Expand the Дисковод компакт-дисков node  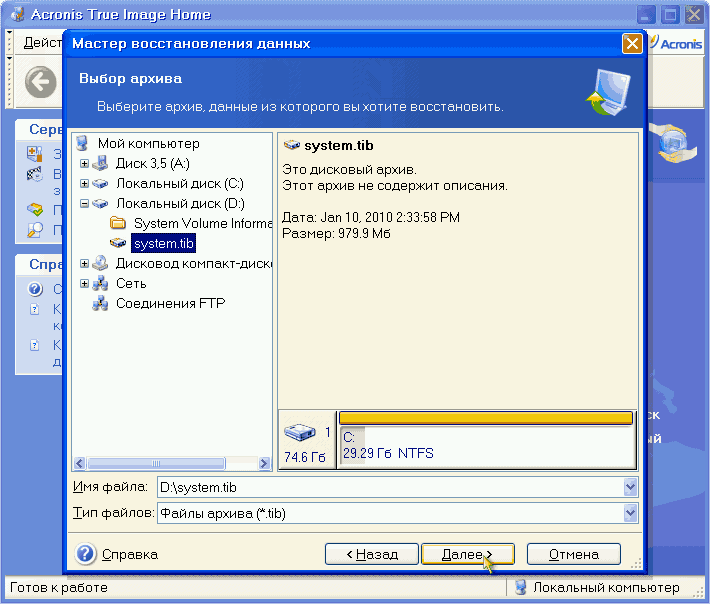[x=84, y=263]
